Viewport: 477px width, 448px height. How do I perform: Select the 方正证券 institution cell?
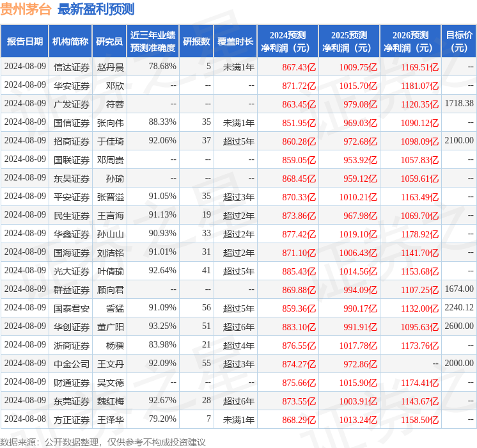(72, 420)
